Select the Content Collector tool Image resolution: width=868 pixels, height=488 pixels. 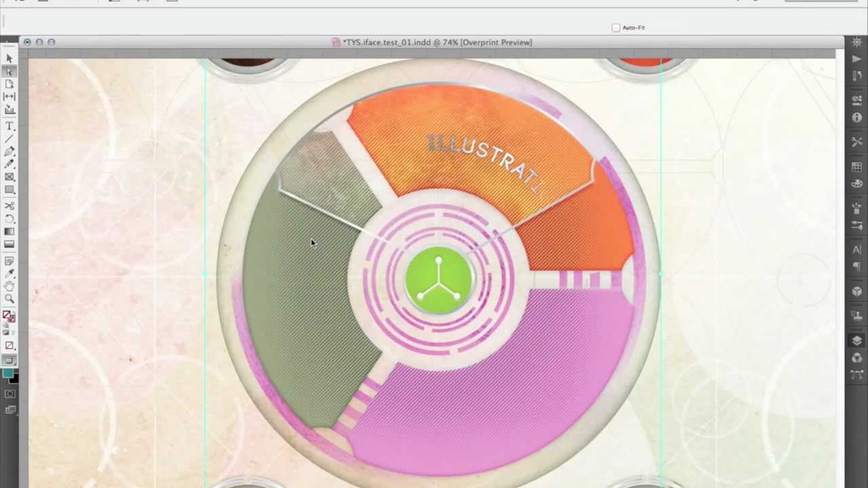9,109
